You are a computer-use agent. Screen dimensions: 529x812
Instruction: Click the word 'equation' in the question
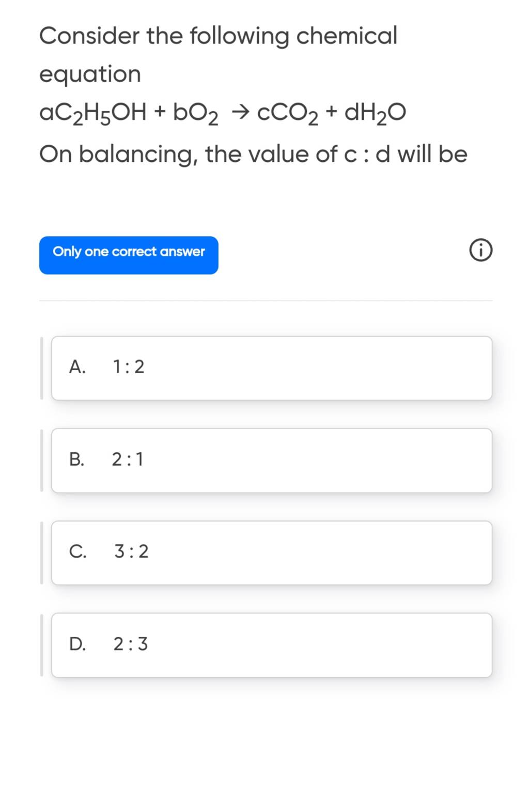pyautogui.click(x=90, y=74)
